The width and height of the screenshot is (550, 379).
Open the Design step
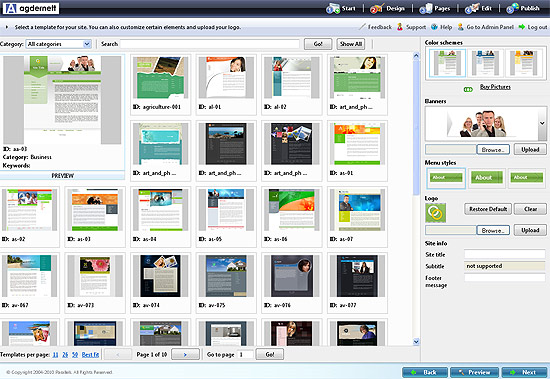[x=387, y=8]
